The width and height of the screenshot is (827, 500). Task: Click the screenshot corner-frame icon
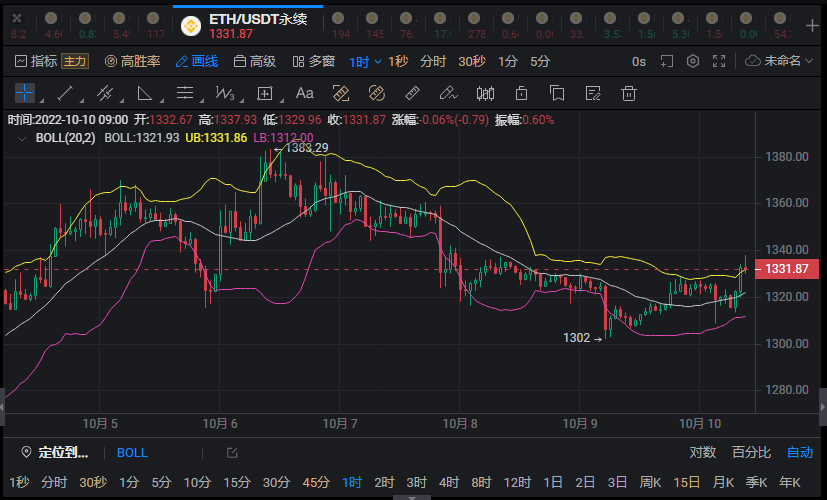[667, 61]
